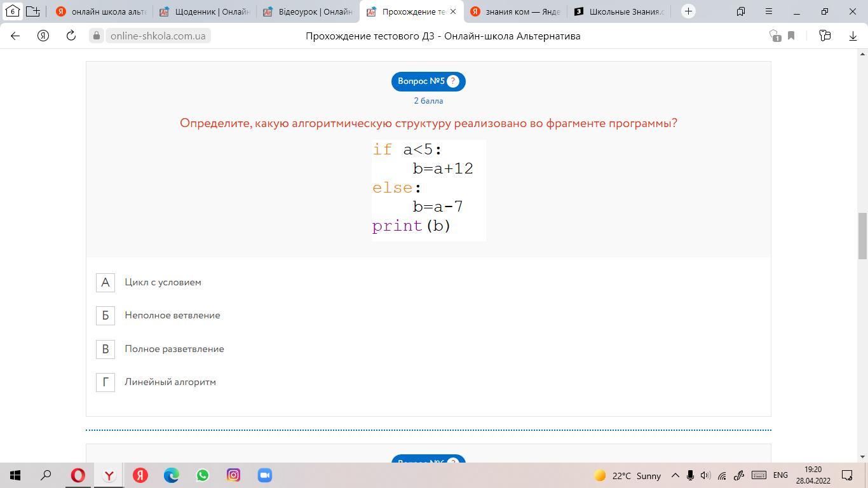868x488 pixels.
Task: Click the page vertical scrollbar thumb
Action: [x=863, y=236]
